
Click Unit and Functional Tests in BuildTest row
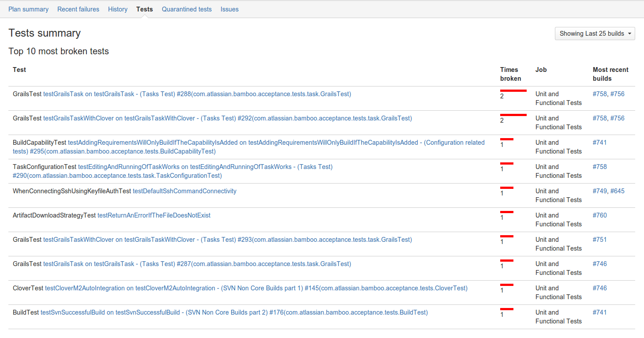click(558, 317)
